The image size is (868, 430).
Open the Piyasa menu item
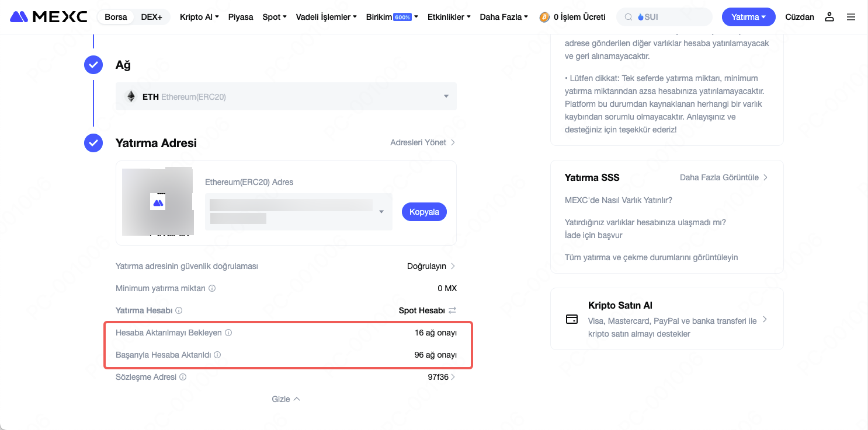240,17
